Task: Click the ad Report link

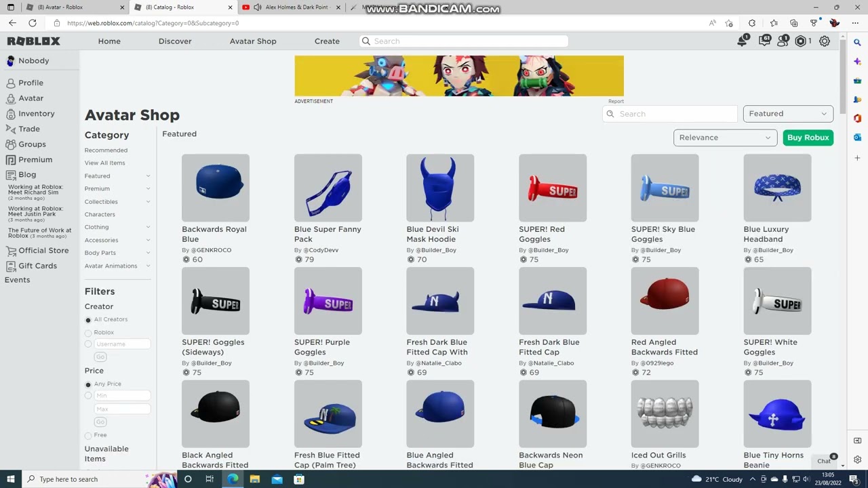Action: pyautogui.click(x=616, y=102)
